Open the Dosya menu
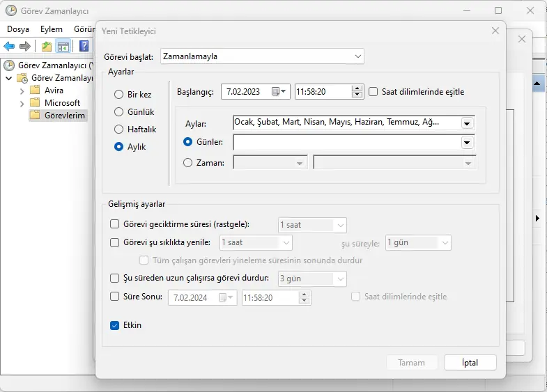This screenshot has width=547, height=392. coord(18,29)
